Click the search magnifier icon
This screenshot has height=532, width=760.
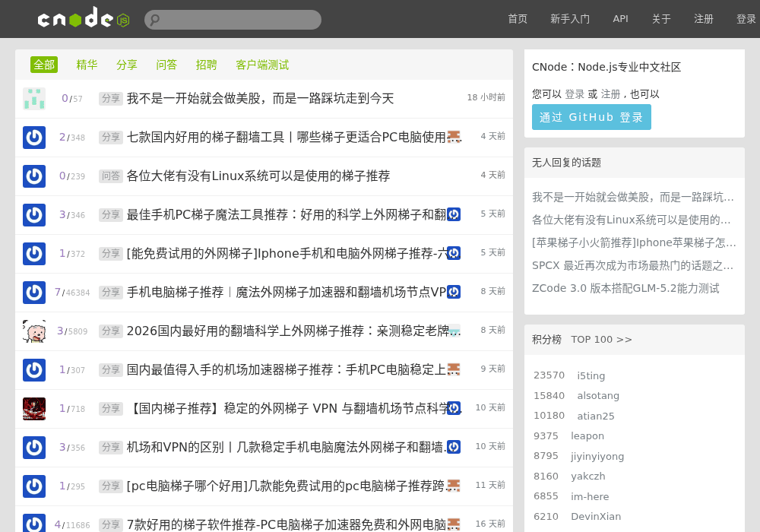154,20
